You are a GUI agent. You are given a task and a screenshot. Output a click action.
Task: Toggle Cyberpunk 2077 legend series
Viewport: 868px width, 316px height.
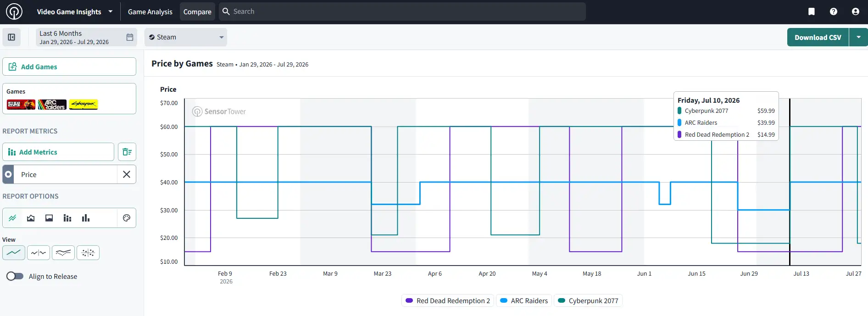[x=588, y=300]
